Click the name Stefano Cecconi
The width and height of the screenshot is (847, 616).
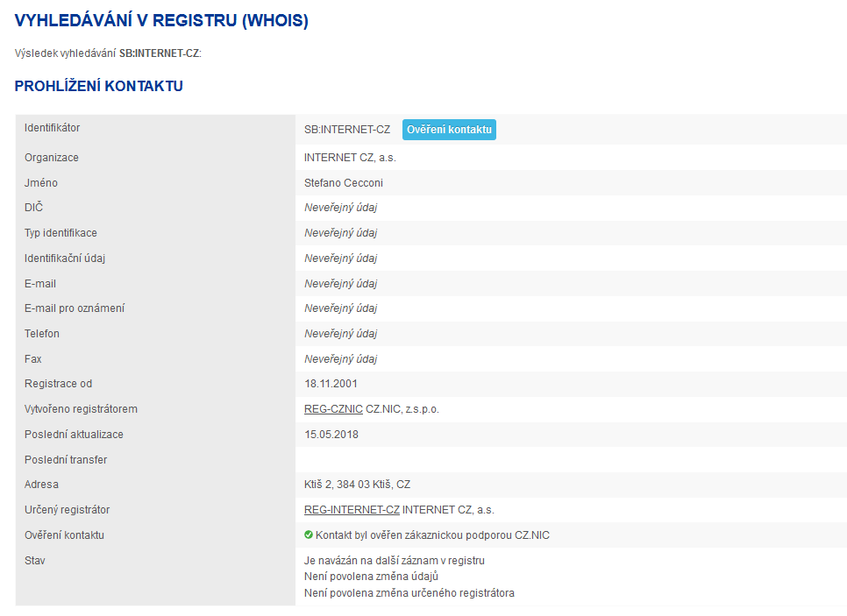tap(344, 183)
